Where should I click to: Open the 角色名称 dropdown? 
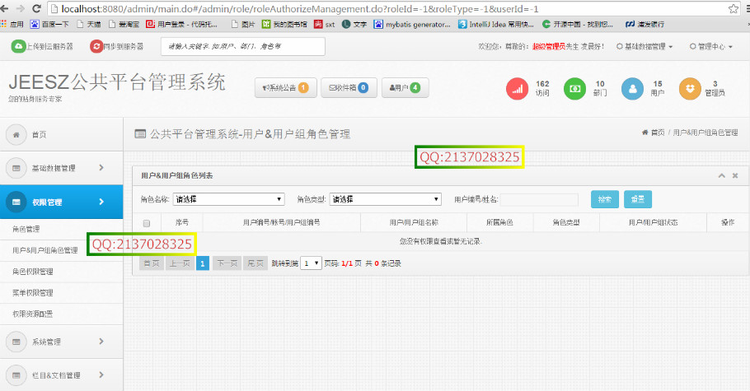click(x=229, y=199)
